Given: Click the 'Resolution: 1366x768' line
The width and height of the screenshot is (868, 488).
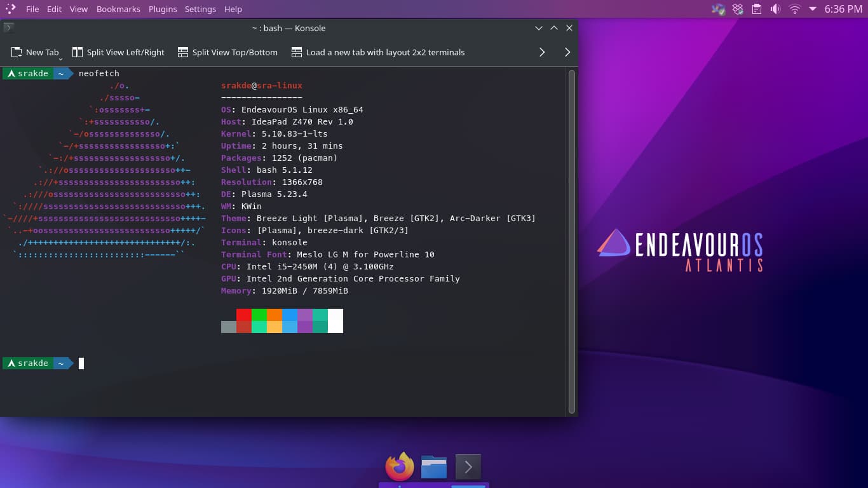Looking at the screenshot, I should click(x=272, y=182).
